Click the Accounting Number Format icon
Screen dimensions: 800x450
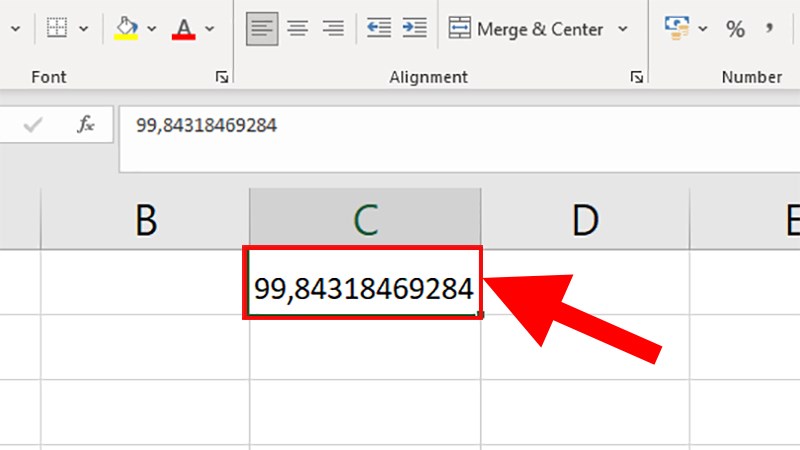tap(678, 29)
